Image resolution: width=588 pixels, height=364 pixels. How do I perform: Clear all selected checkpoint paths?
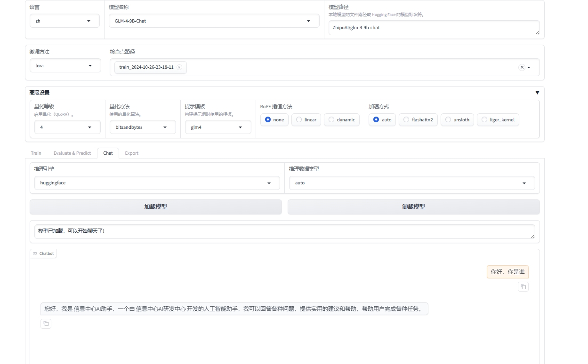coord(522,68)
